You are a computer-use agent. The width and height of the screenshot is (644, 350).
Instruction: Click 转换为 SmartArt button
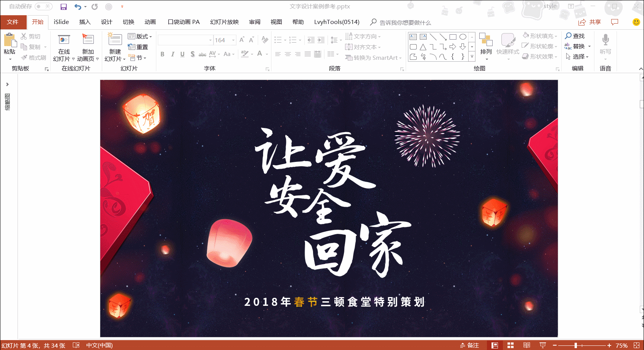(373, 58)
